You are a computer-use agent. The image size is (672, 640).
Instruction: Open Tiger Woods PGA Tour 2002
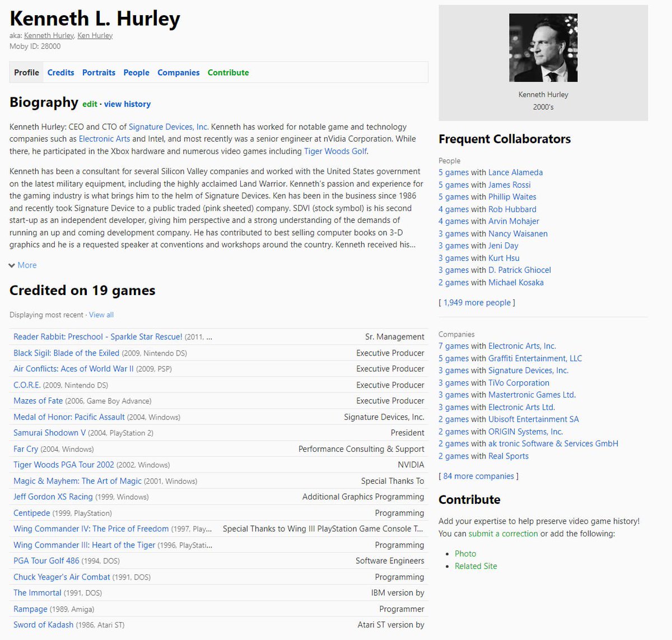(x=64, y=465)
